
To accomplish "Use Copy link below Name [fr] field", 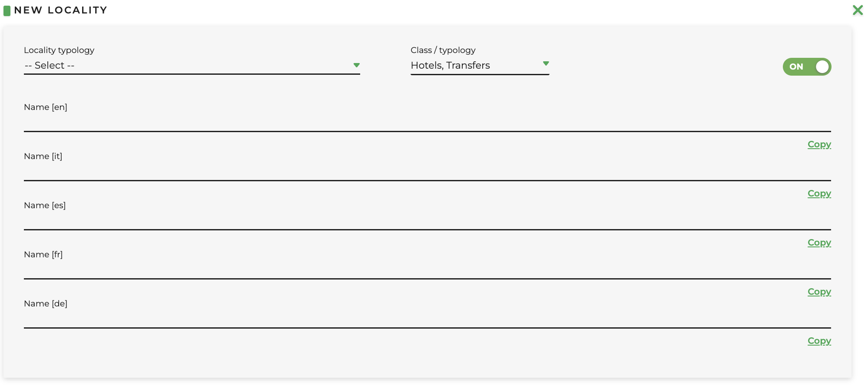I will [x=819, y=292].
